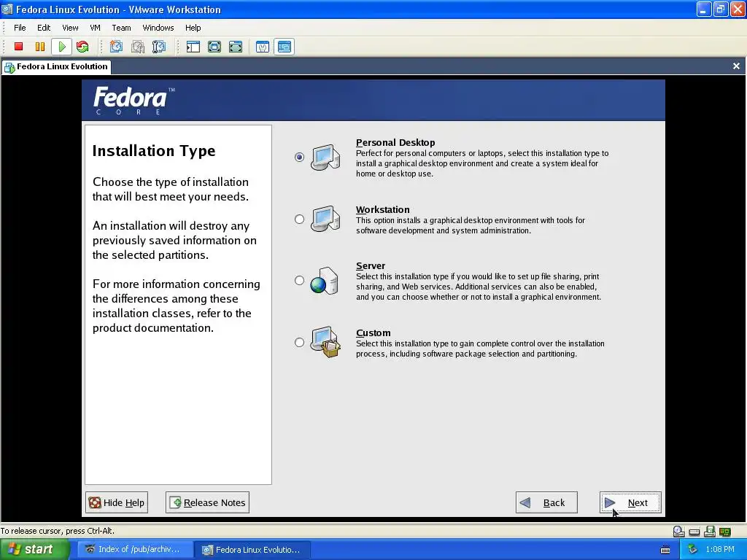Open the File menu
The image size is (747, 560).
[x=20, y=28]
